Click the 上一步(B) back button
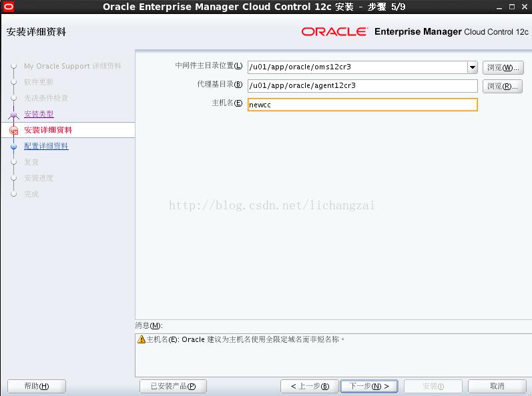 click(310, 386)
